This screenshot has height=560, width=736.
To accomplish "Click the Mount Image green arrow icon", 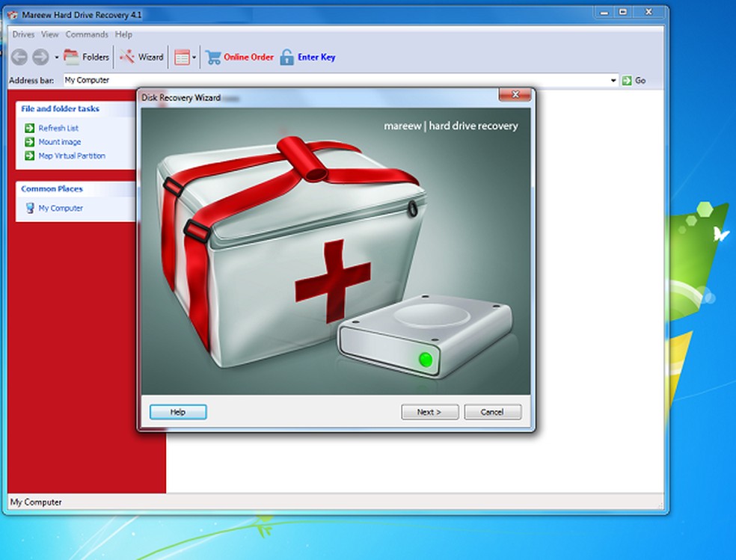I will tap(30, 141).
